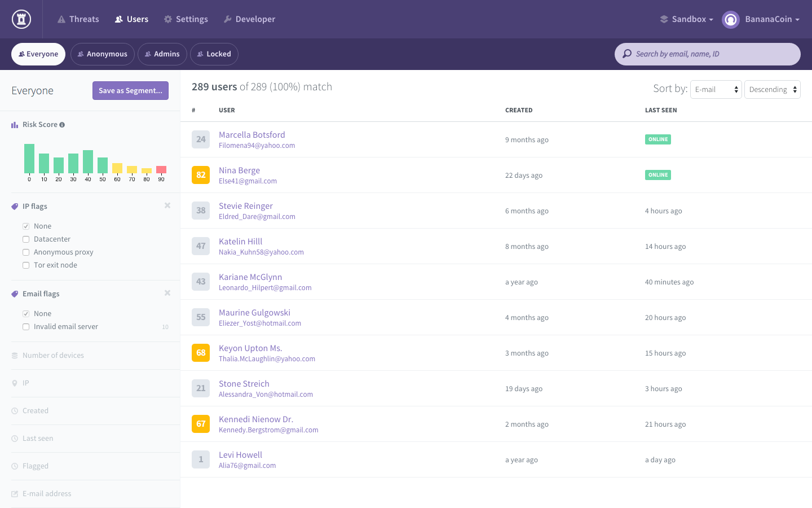Click the green risk score bar at 40
The image size is (812, 508).
point(88,161)
